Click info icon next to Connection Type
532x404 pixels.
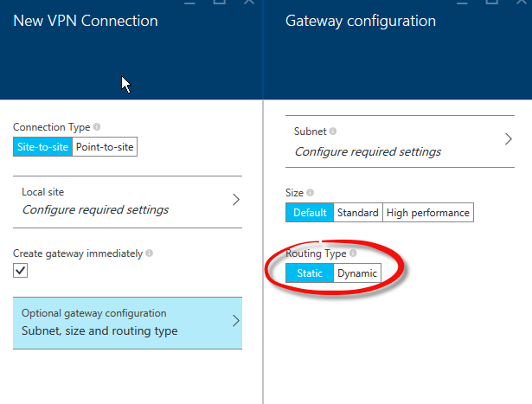point(97,127)
